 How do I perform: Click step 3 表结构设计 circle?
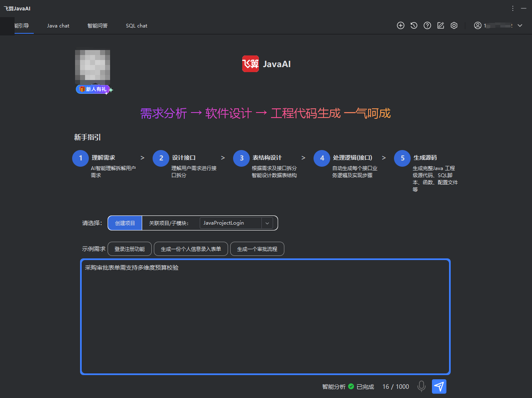coord(241,158)
